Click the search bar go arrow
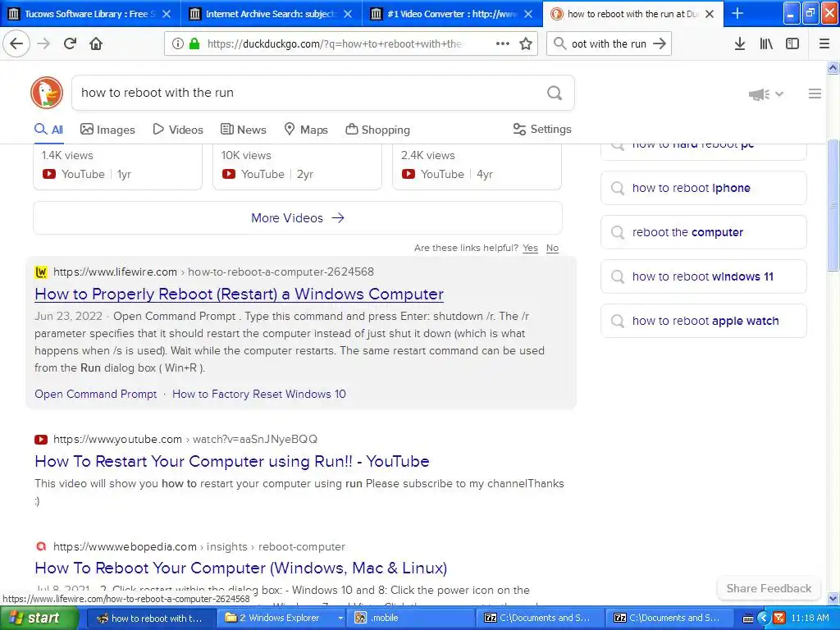This screenshot has width=840, height=630. tap(660, 43)
